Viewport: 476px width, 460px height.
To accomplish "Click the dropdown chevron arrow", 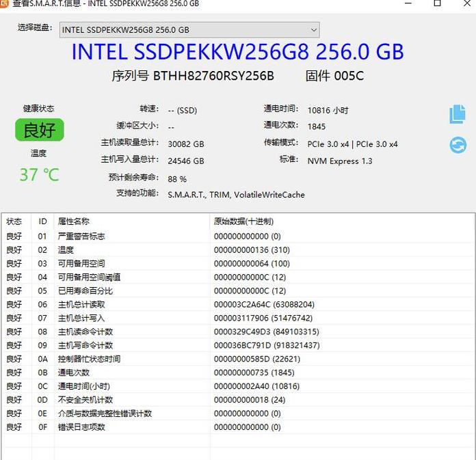I will coord(314,30).
